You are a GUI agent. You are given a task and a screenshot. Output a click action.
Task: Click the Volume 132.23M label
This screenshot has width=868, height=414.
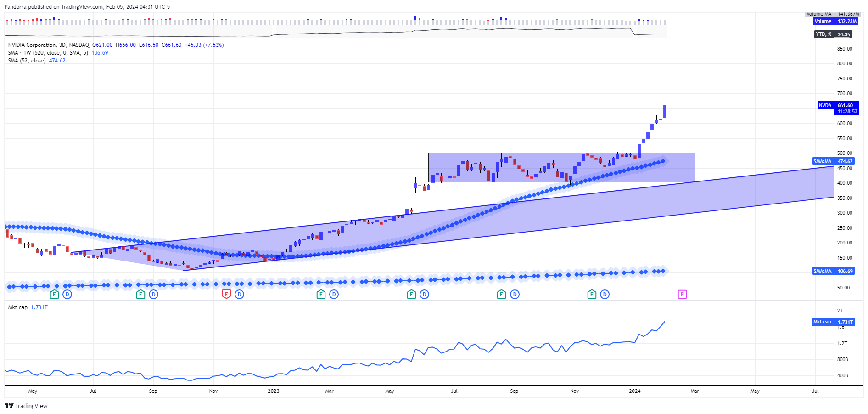[835, 21]
